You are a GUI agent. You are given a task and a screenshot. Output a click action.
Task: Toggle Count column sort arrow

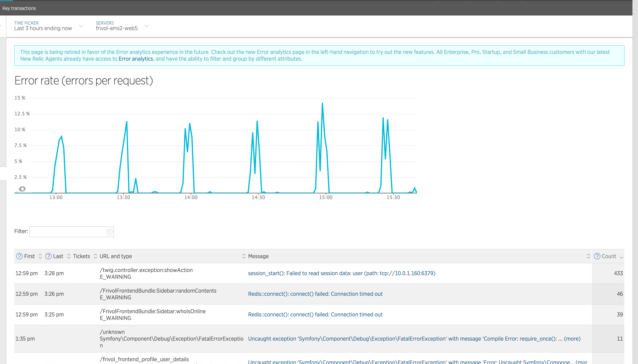621,257
